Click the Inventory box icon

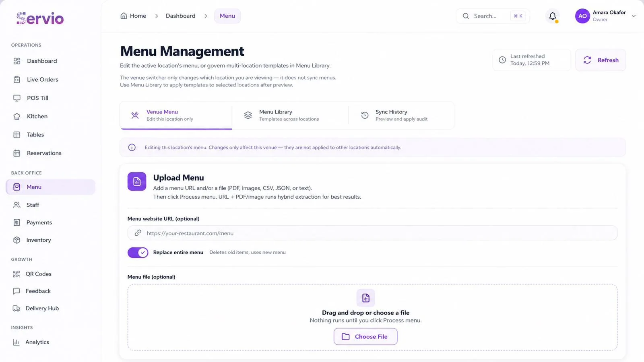click(17, 240)
